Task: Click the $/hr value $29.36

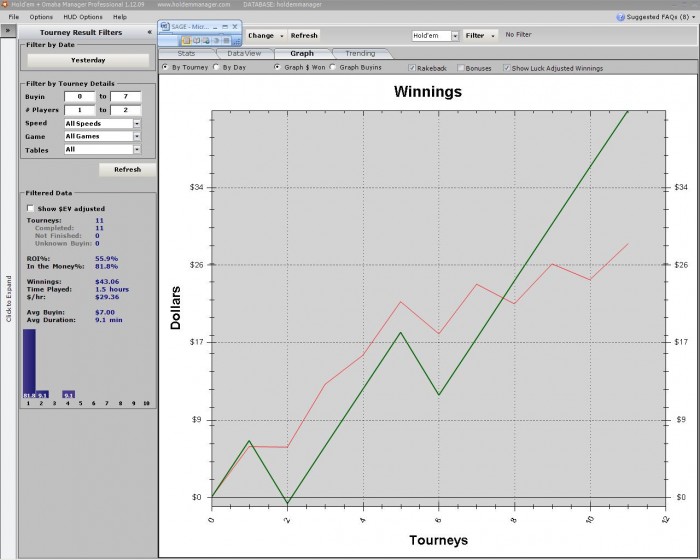Action: click(107, 297)
